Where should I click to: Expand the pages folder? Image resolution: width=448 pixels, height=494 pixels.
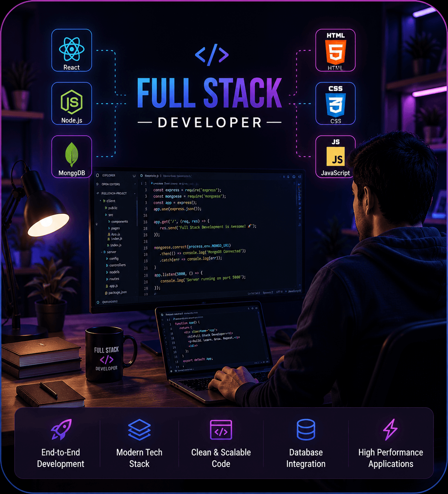pyautogui.click(x=114, y=228)
